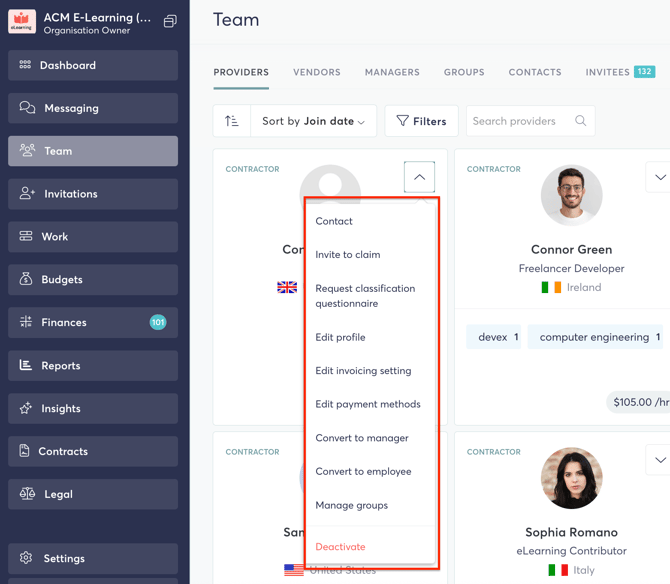Open the Sort by Join date dropdown
The height and width of the screenshot is (584, 670).
(x=313, y=121)
